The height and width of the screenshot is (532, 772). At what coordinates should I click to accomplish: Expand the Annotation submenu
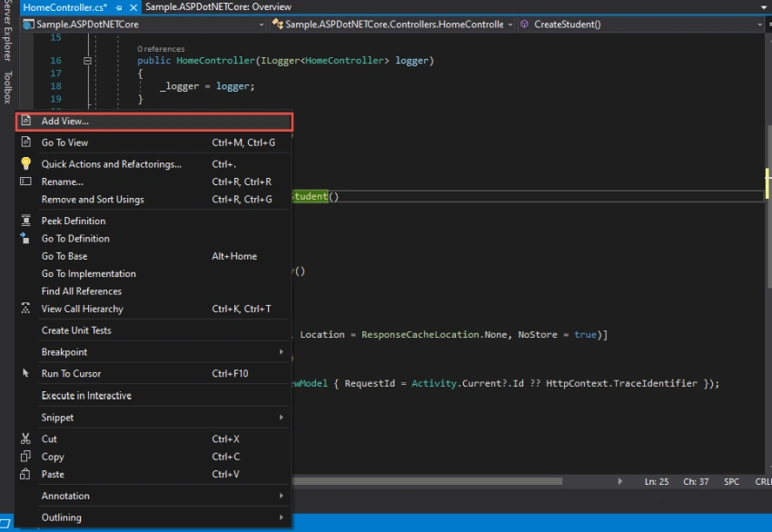coord(154,496)
